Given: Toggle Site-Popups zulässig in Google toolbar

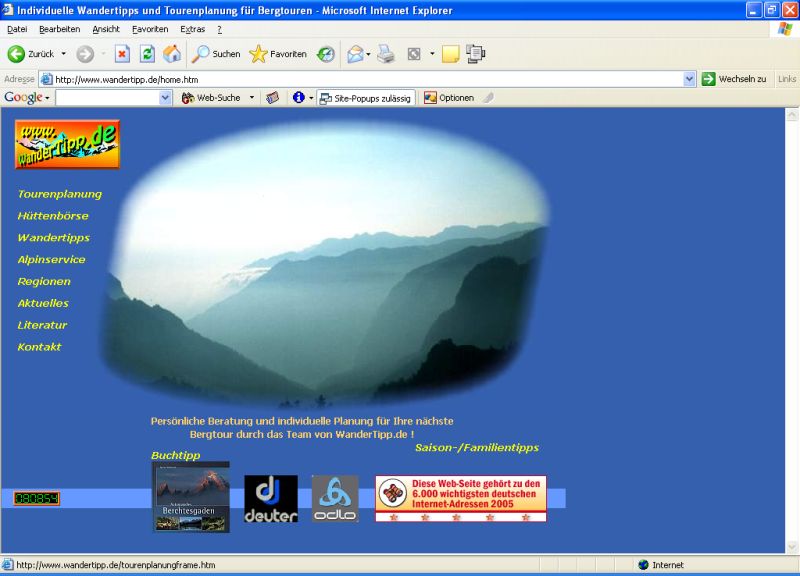Looking at the screenshot, I should [365, 98].
